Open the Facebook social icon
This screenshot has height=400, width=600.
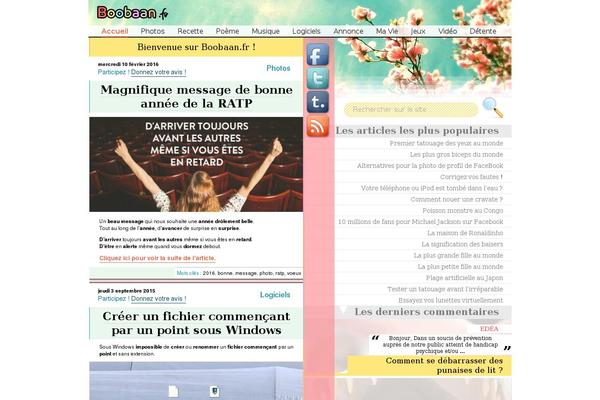[x=318, y=55]
